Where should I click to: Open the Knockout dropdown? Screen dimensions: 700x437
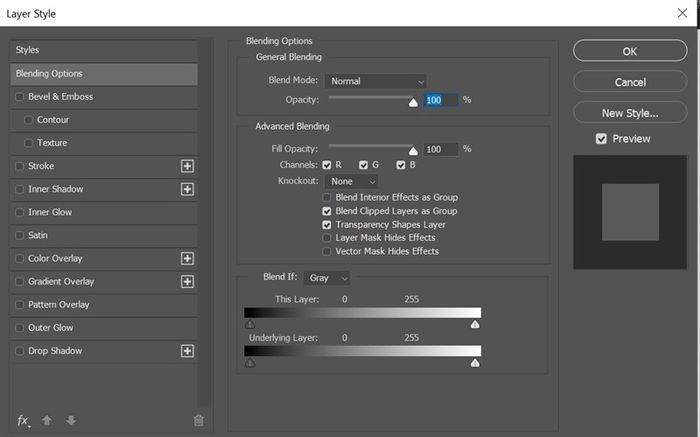coord(352,181)
